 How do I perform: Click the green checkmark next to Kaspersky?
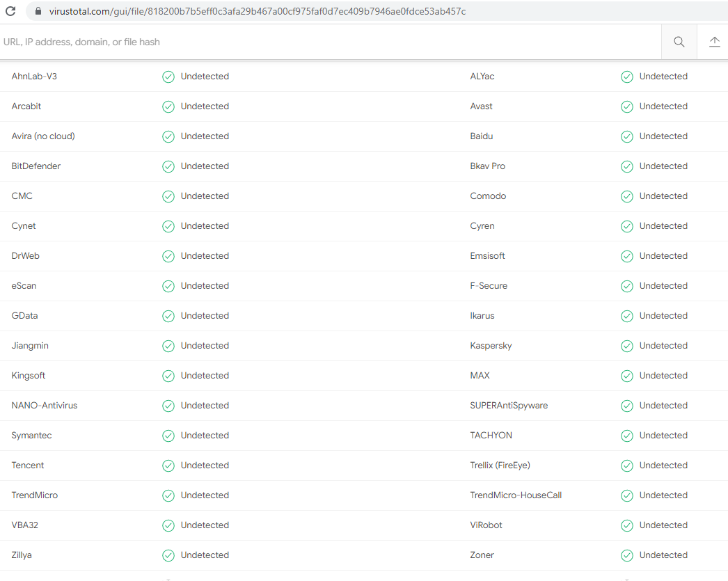pos(626,346)
